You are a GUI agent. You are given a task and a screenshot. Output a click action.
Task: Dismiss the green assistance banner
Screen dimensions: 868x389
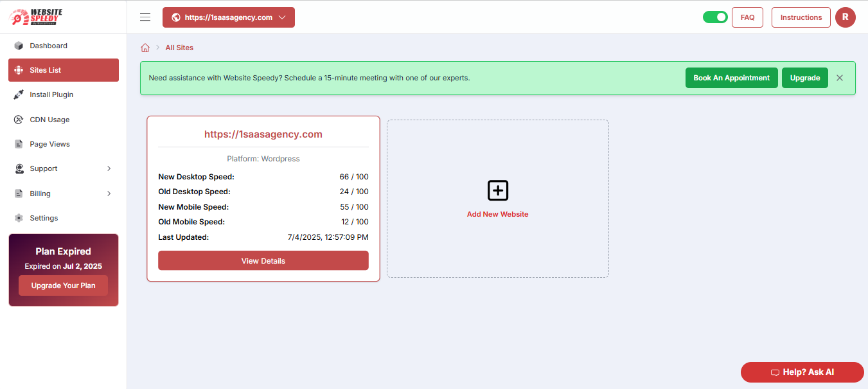coord(840,78)
